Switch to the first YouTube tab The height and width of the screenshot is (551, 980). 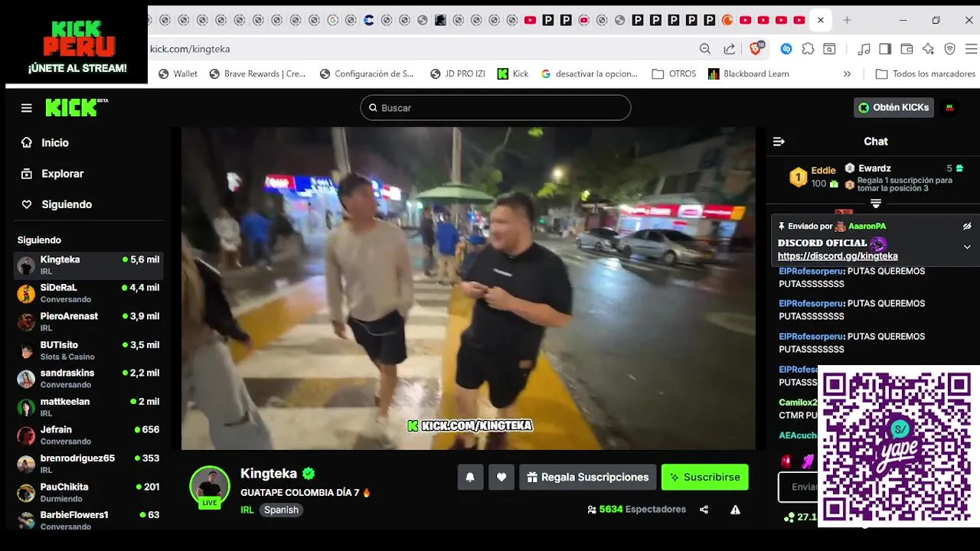pos(530,20)
